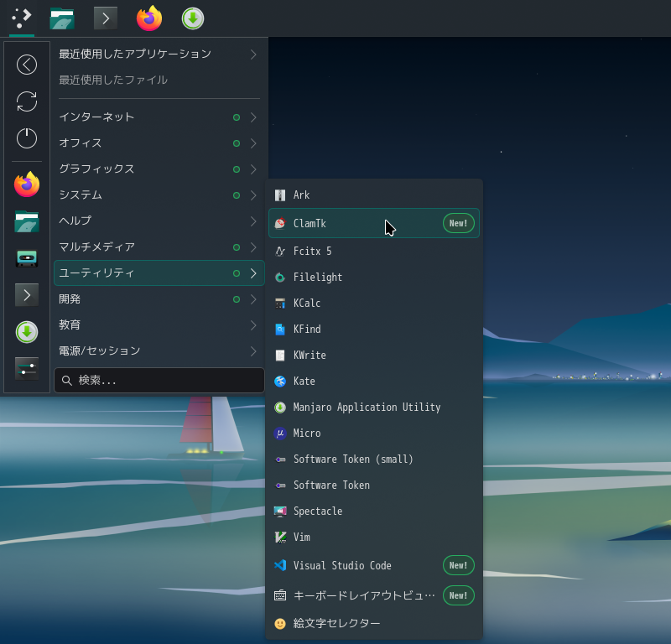Expand the グラフィックス category arrow
Screen dimensions: 671x644
pos(253,169)
